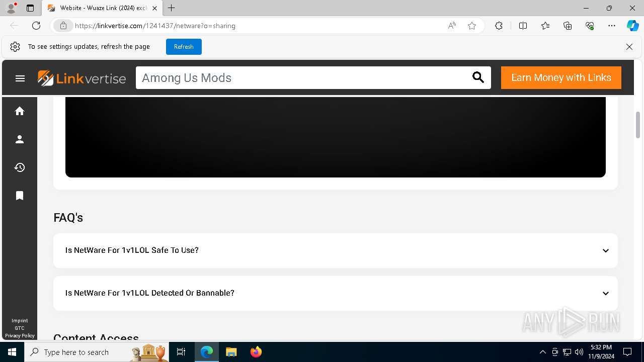Open Microsoft Edge on taskbar

click(207, 352)
